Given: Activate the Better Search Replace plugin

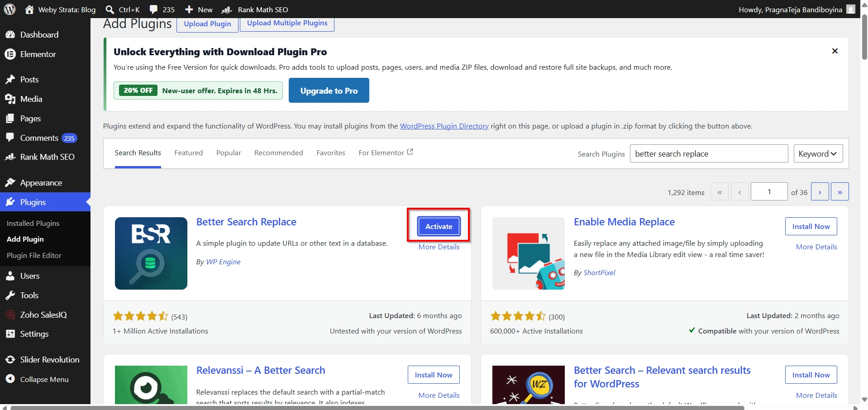Looking at the screenshot, I should coord(439,226).
